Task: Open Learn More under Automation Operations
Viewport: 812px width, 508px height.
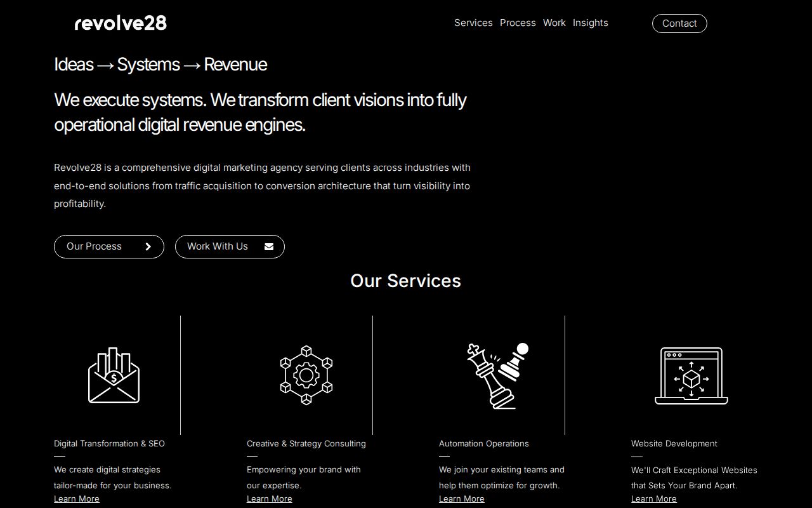Action: coord(462,499)
